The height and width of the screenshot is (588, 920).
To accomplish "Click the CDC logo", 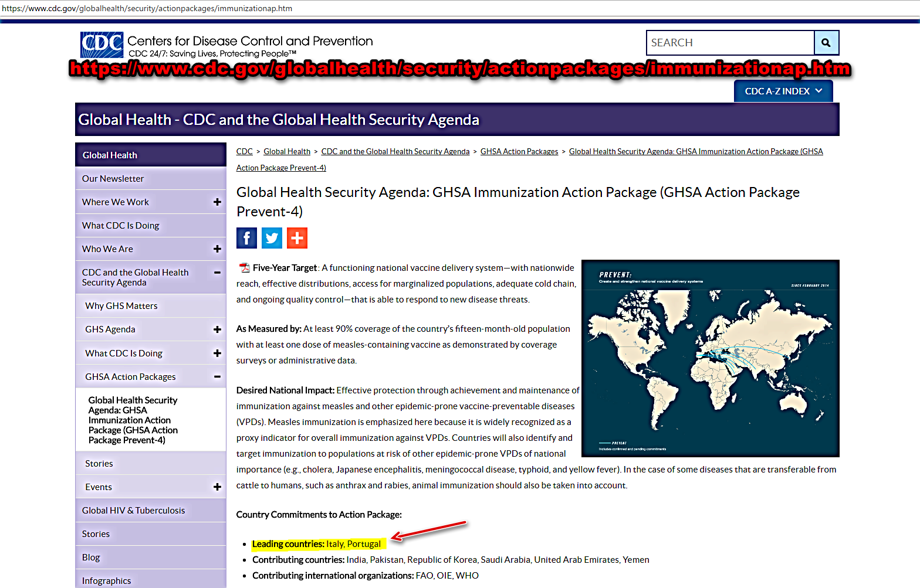I will 102,45.
